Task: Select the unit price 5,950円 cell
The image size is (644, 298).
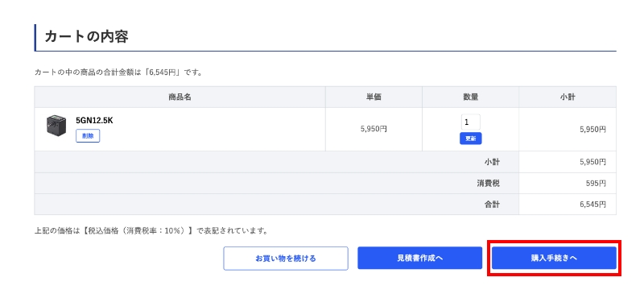Action: (374, 129)
